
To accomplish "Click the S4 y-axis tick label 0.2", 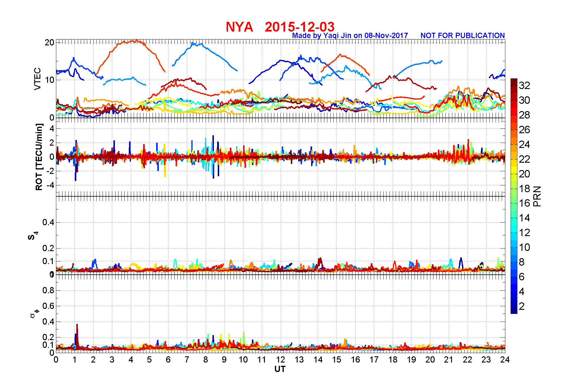I will pos(48,248).
